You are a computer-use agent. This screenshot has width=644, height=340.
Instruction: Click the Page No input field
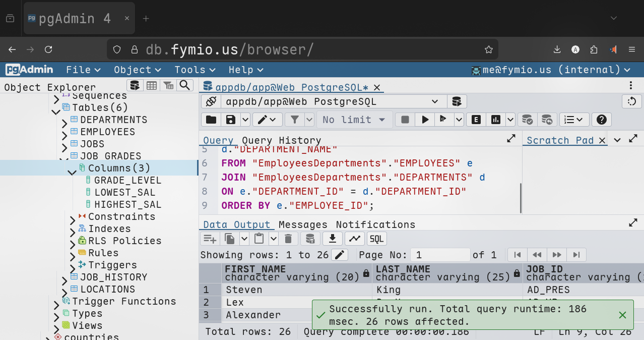(440, 255)
